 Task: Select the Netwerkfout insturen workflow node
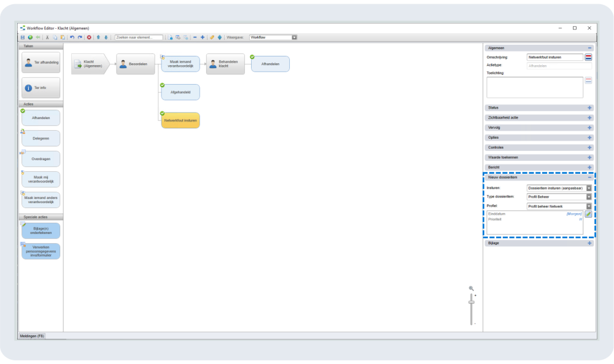[181, 120]
